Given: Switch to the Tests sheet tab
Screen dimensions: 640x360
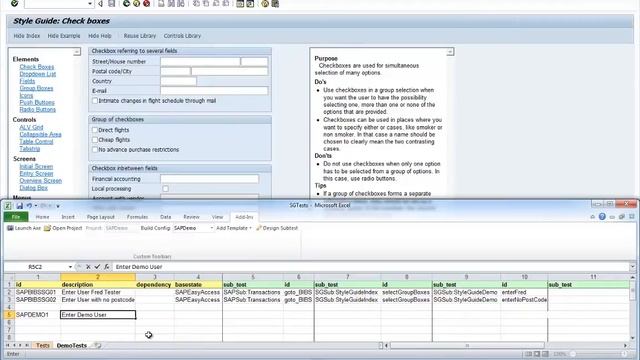Looking at the screenshot, I should coord(42,345).
